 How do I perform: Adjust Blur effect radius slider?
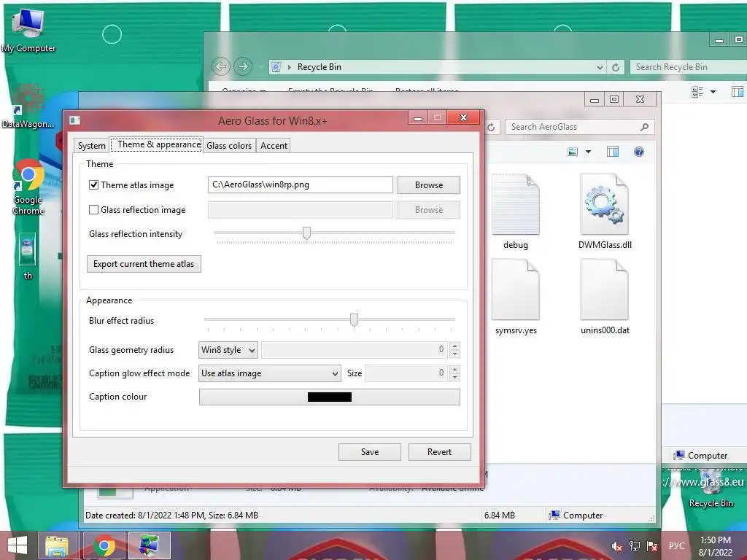354,319
